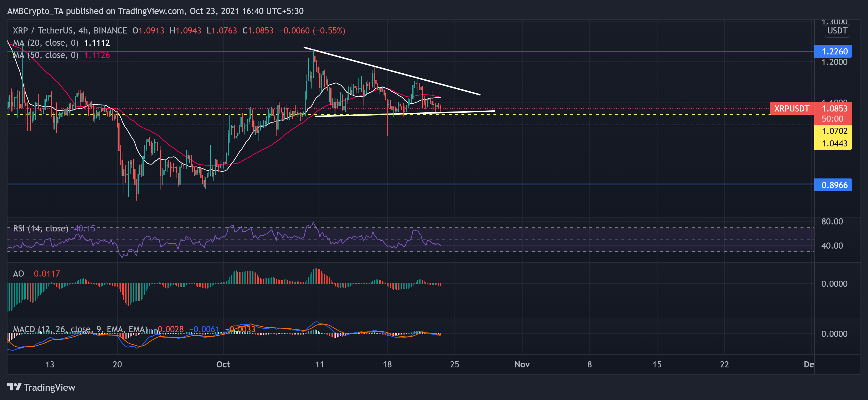Click the MACD (12, 26, close, 9) label
Screen dimensions: 868x400
80,329
